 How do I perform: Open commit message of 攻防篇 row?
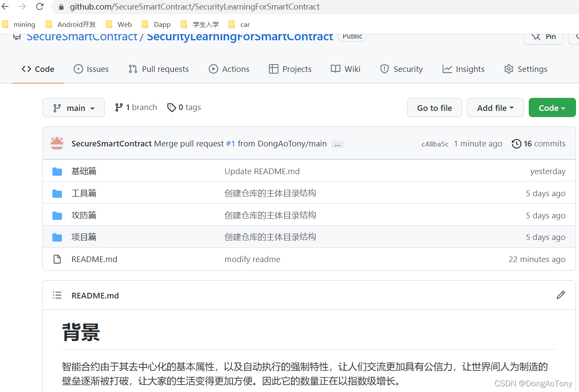[270, 215]
